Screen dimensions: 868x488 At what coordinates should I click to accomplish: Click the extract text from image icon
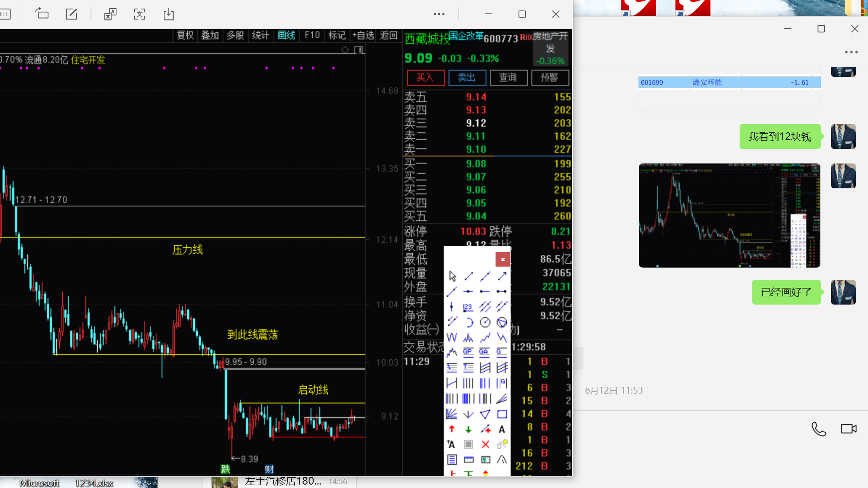(140, 14)
